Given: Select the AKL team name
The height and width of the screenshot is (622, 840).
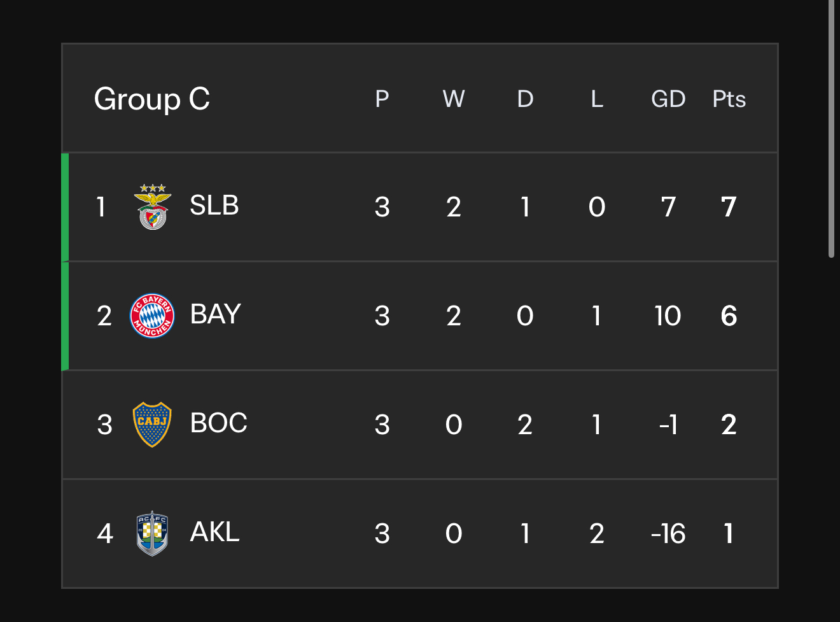Looking at the screenshot, I should pos(215,532).
